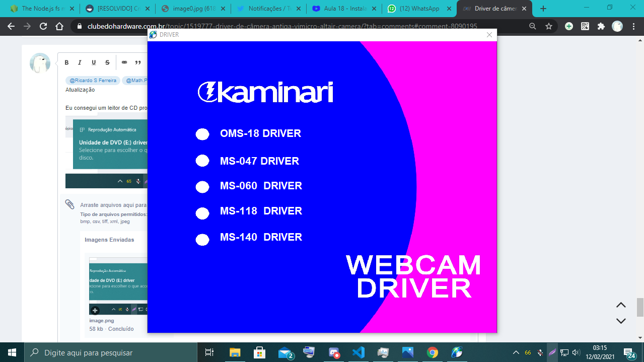Open the Windows Start menu
644x362 pixels.
point(12,352)
